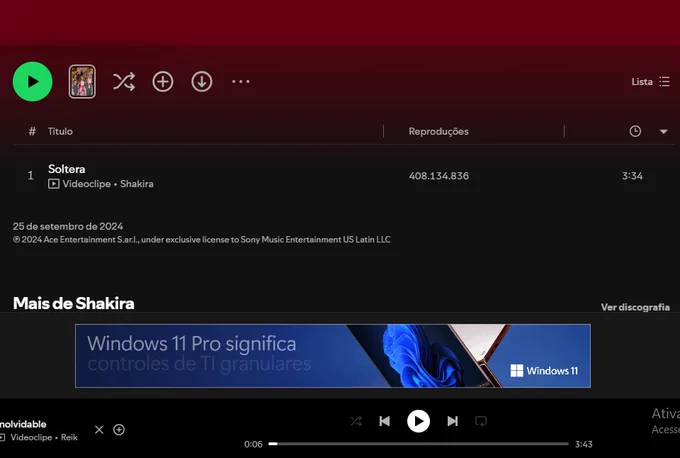Add playing Reik song to liked songs
Viewport: 680px width, 458px height.
click(x=119, y=429)
